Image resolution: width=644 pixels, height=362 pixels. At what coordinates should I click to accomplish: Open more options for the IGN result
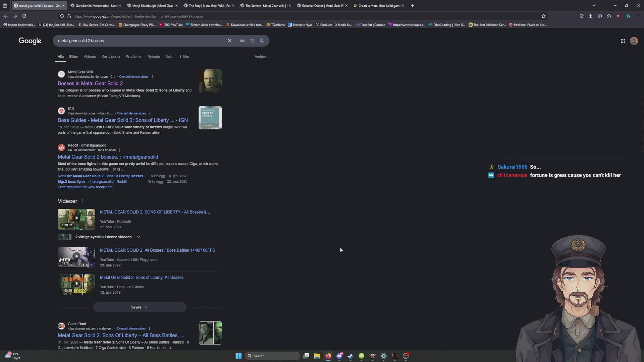150,113
